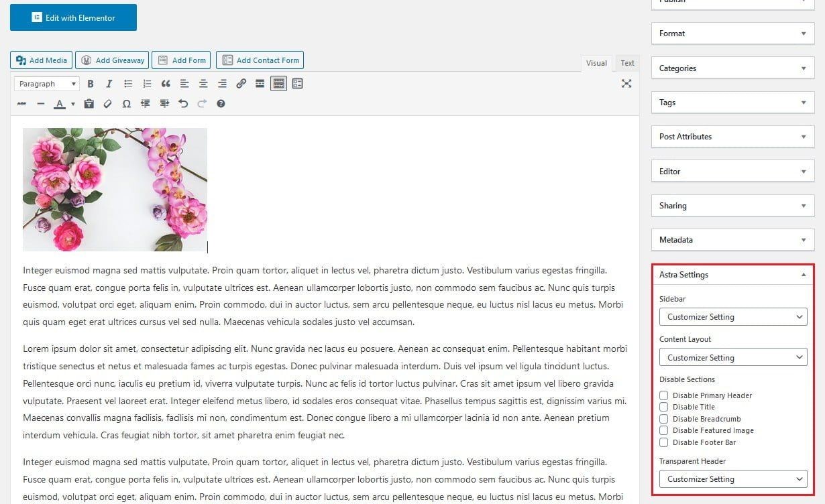Open the Paragraph format dropdown
The width and height of the screenshot is (825, 504).
click(x=46, y=84)
